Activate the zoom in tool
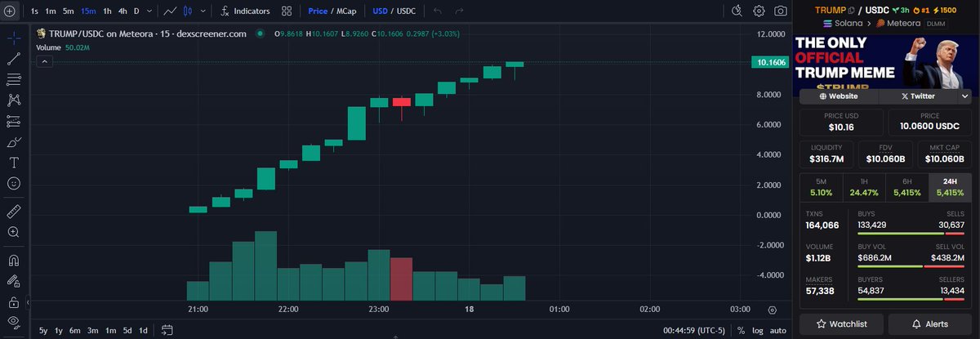 coord(13,232)
